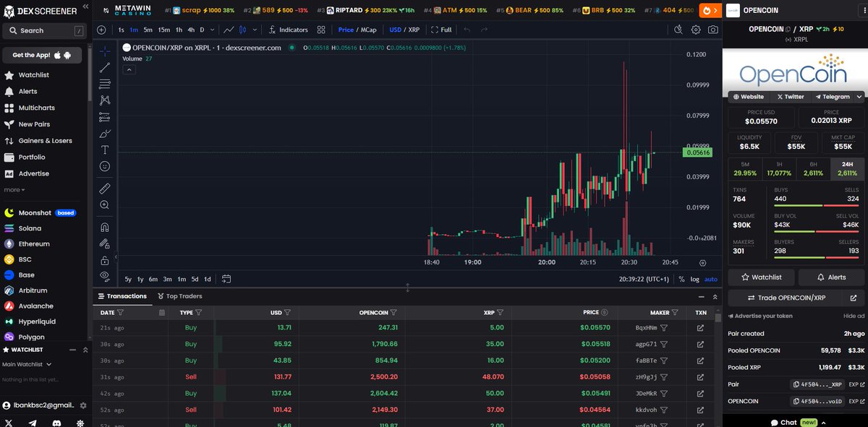The width and height of the screenshot is (868, 427).
Task: Toggle chart between Price and MCap
Action: click(356, 30)
